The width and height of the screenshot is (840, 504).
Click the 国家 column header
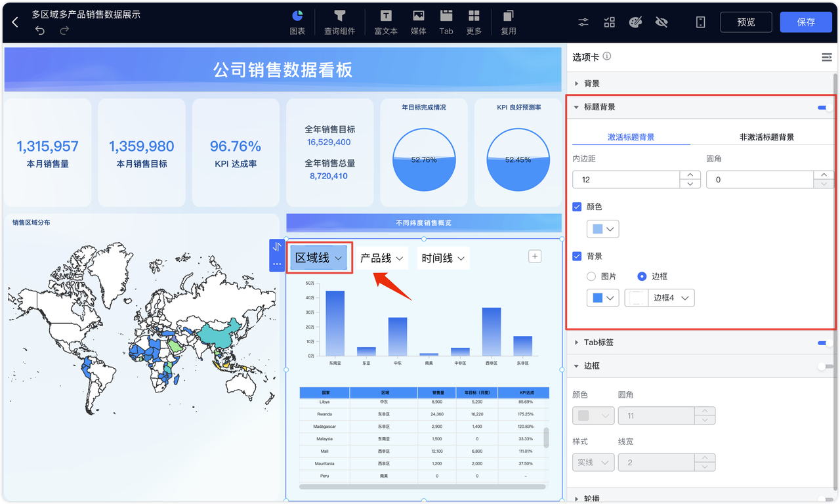325,393
